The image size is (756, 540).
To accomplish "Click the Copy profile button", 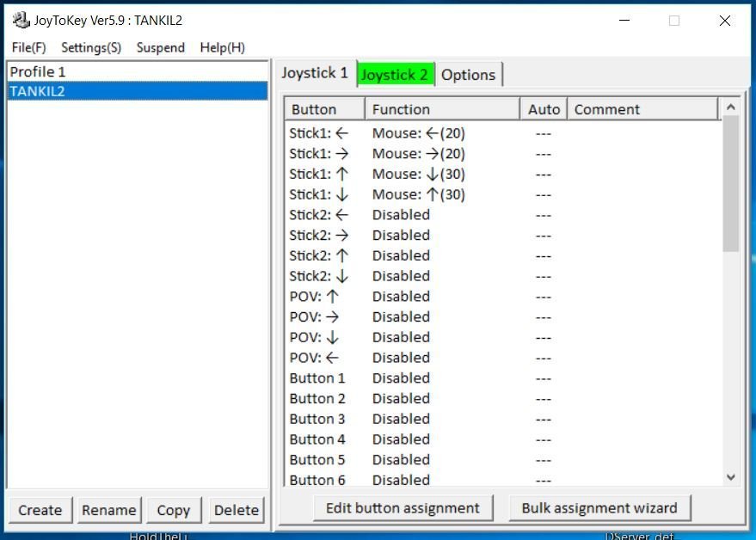I will pos(174,510).
